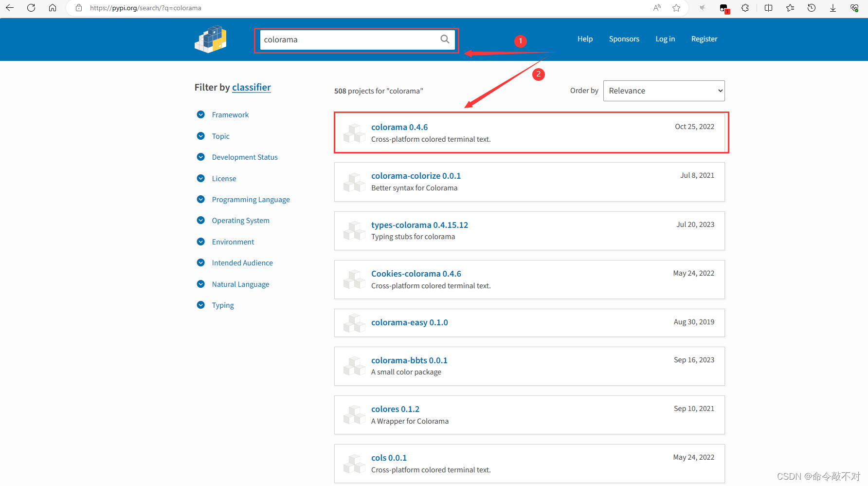Open the Order by Relevance dropdown
This screenshot has height=486, width=868.
pos(664,91)
